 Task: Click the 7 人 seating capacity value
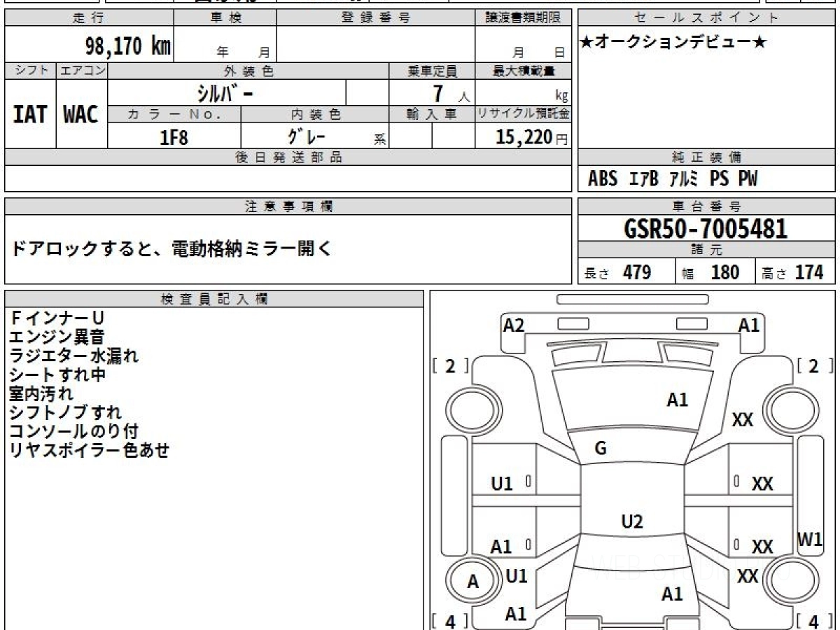(451, 93)
